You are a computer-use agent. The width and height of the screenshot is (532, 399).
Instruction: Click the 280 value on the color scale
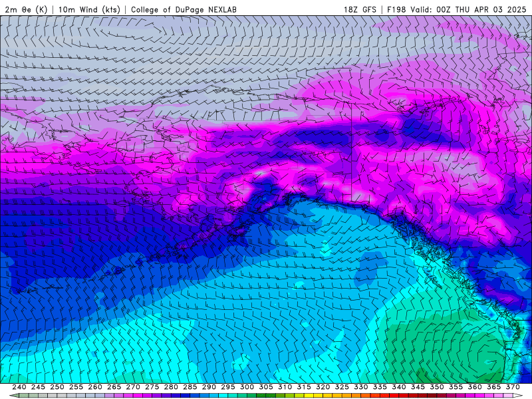click(171, 387)
